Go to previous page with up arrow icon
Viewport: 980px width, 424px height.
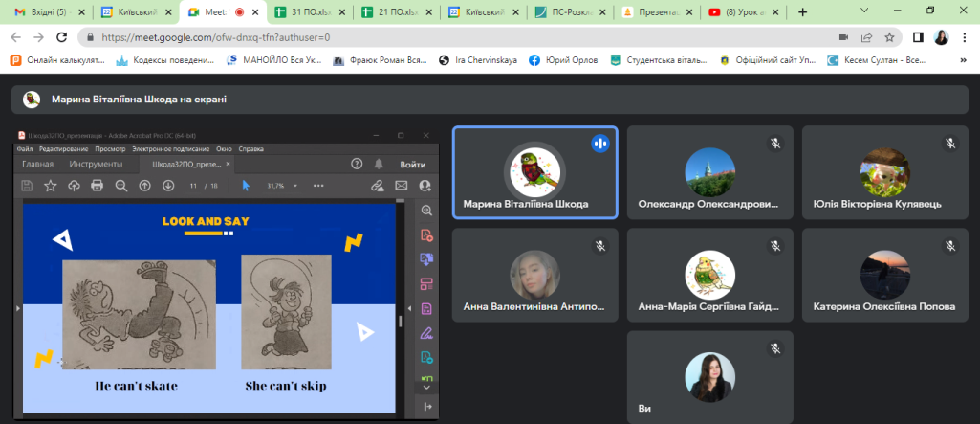click(144, 185)
